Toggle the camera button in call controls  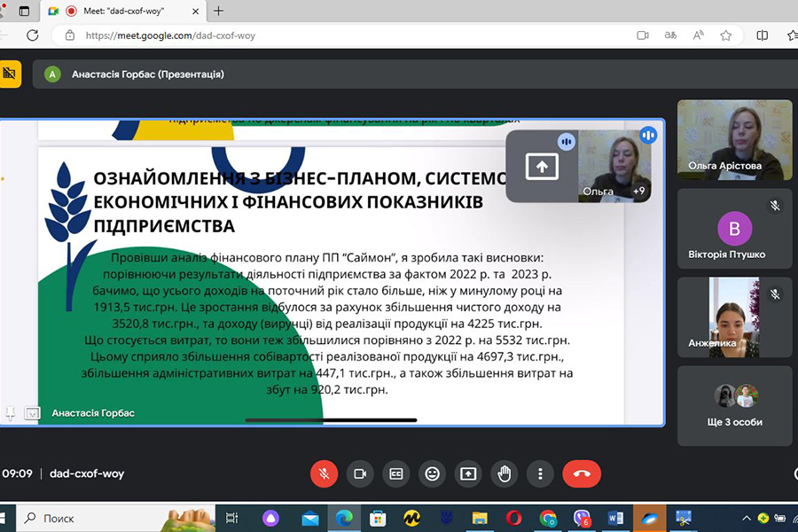click(360, 474)
